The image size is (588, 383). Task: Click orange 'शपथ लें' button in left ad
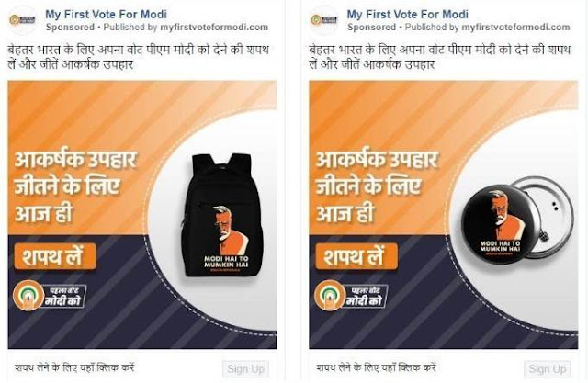pyautogui.click(x=55, y=256)
